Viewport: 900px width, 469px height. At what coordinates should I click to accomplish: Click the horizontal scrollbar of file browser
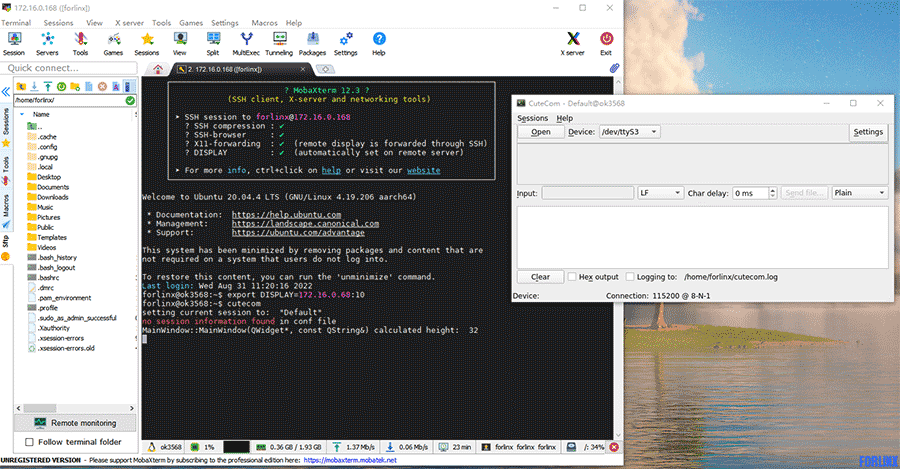click(x=75, y=408)
